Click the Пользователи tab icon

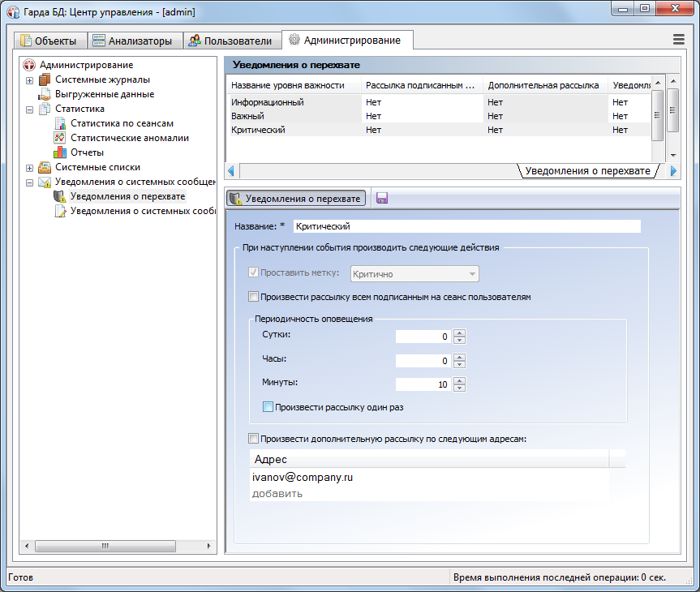tap(194, 41)
